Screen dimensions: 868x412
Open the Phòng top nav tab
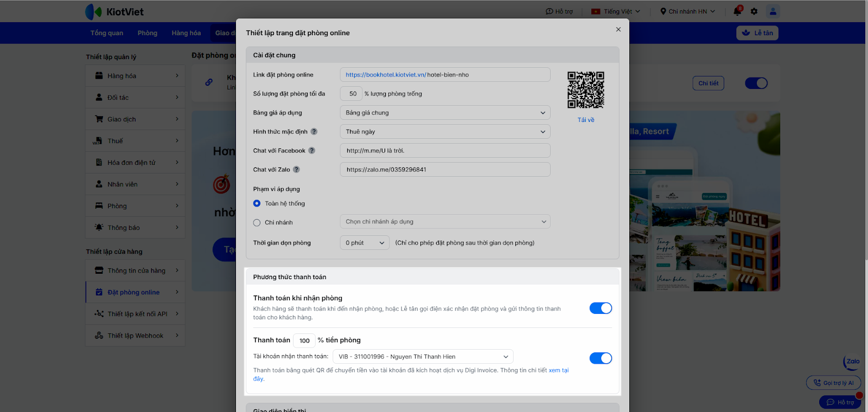[148, 33]
